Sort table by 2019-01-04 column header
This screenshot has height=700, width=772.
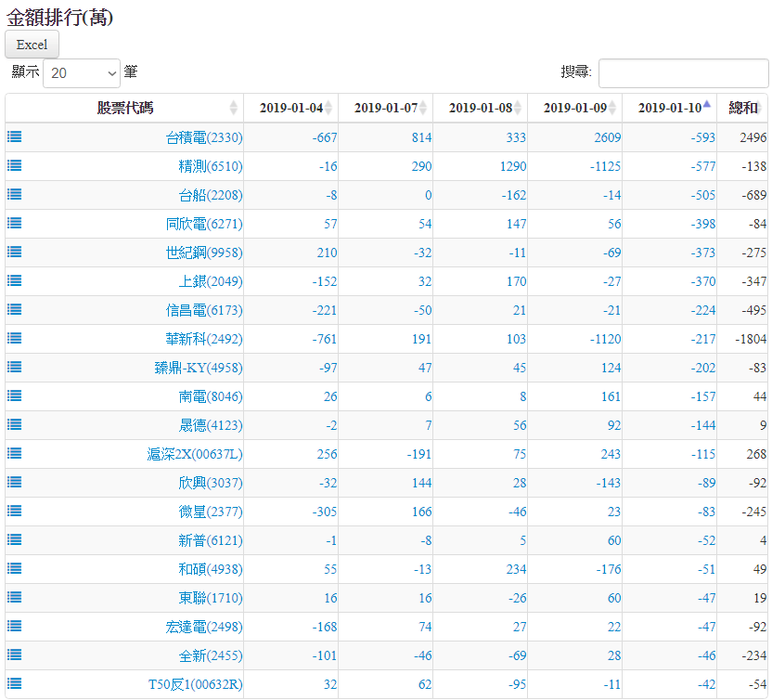(290, 108)
